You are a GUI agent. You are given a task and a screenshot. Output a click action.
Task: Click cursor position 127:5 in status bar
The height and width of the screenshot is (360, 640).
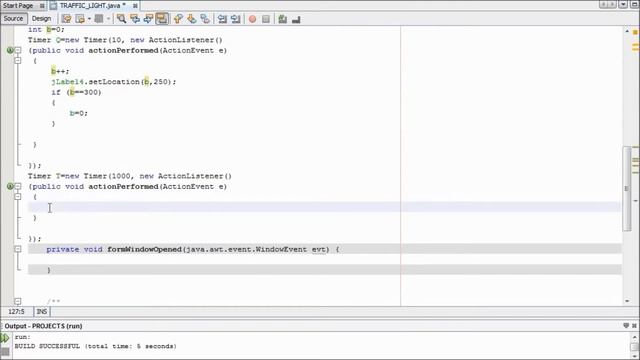16,311
